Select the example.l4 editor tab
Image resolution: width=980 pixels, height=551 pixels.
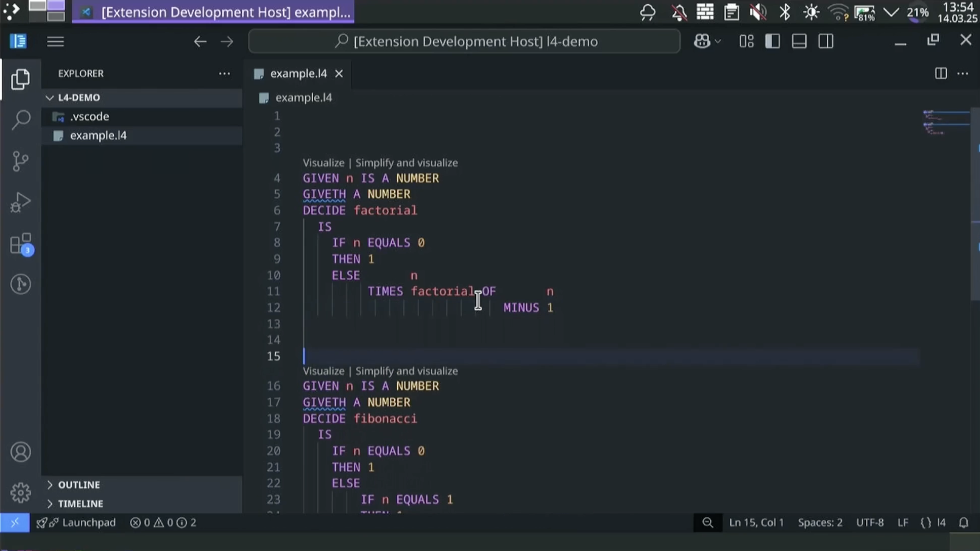(x=298, y=74)
